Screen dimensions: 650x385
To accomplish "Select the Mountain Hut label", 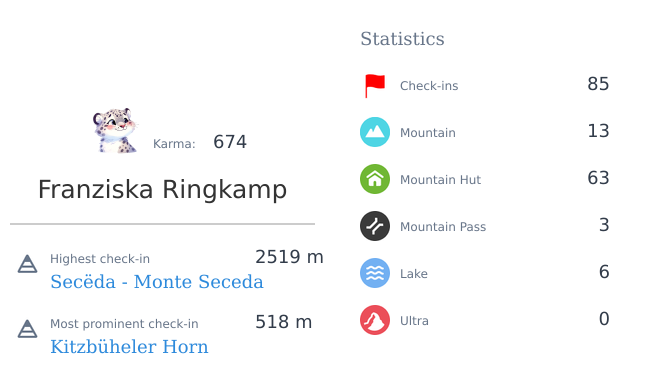I will coord(440,180).
